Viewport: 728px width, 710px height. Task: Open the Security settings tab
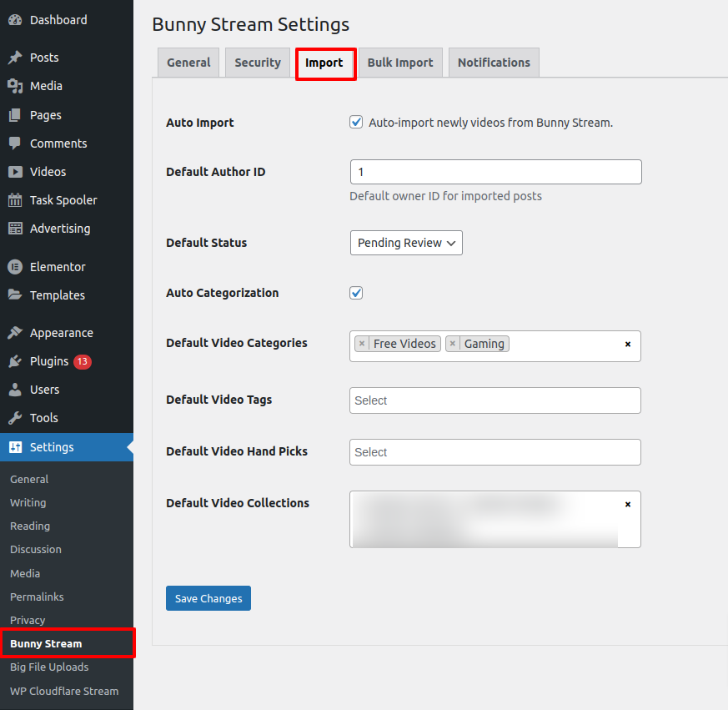point(257,63)
